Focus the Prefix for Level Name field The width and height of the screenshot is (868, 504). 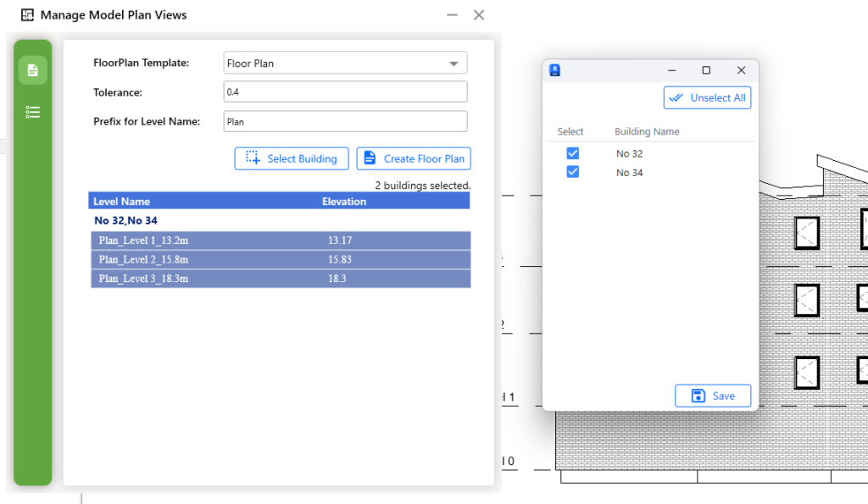pos(345,121)
